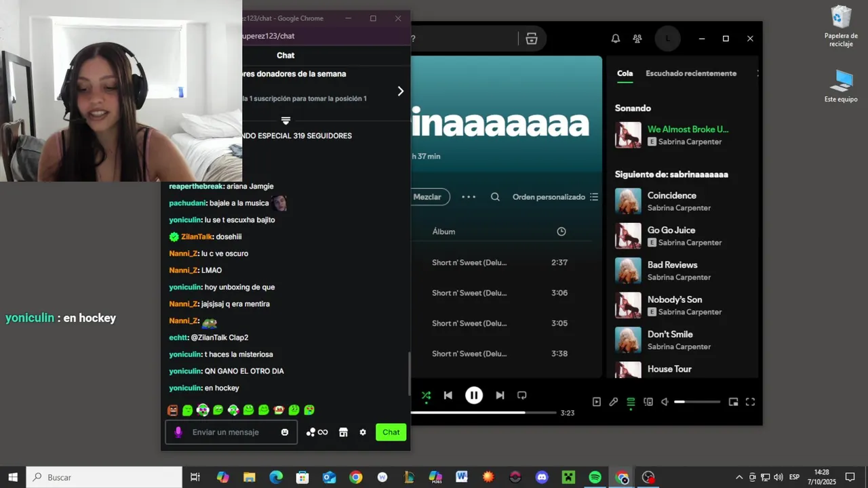Open Spotify Now Playing view
Image resolution: width=868 pixels, height=488 pixels.
pos(596,402)
